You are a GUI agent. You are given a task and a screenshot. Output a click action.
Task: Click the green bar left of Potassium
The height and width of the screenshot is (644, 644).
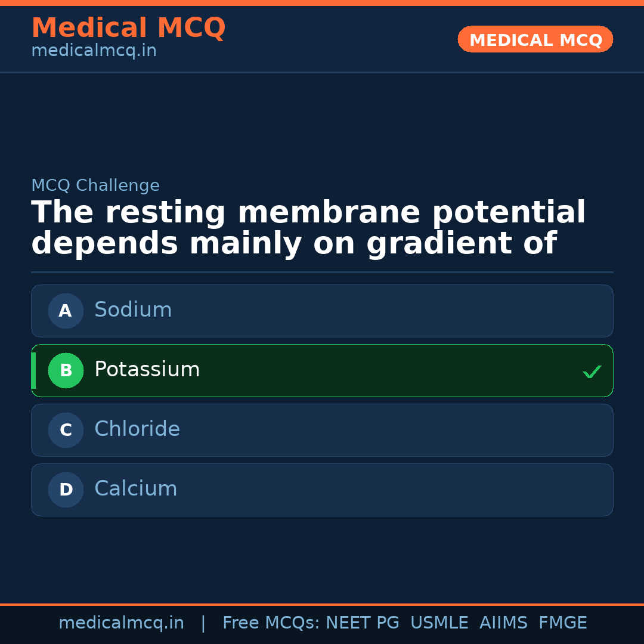pyautogui.click(x=33, y=370)
